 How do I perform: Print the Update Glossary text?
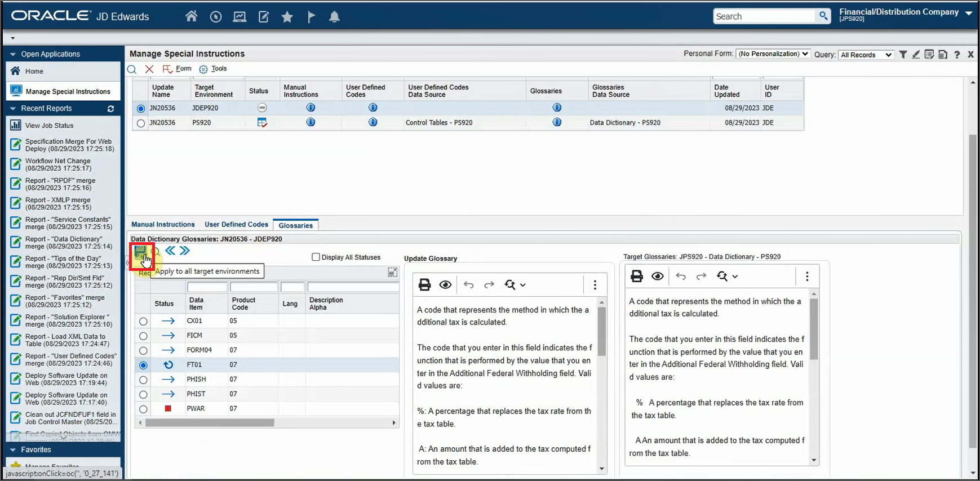(424, 285)
